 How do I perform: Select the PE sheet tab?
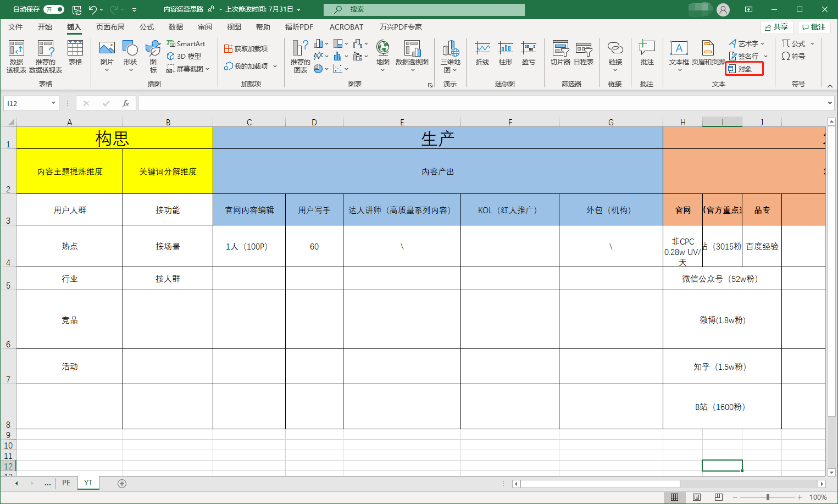click(x=66, y=483)
